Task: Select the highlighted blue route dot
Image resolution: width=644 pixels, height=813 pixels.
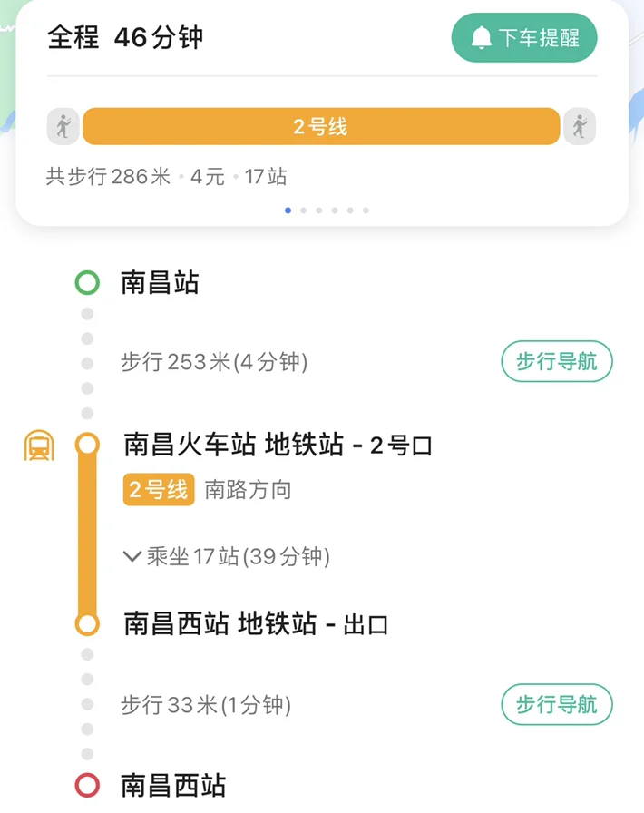Action: [288, 210]
